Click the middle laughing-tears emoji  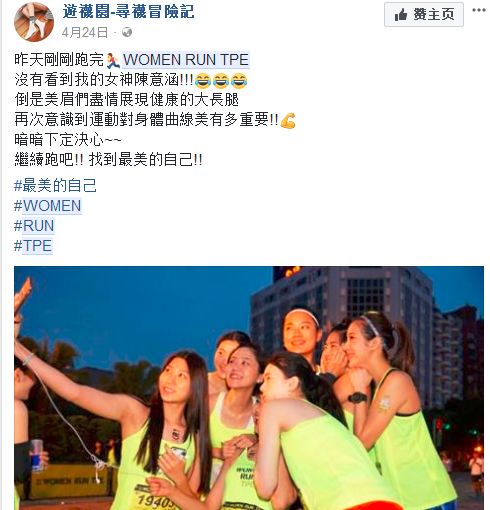point(221,81)
